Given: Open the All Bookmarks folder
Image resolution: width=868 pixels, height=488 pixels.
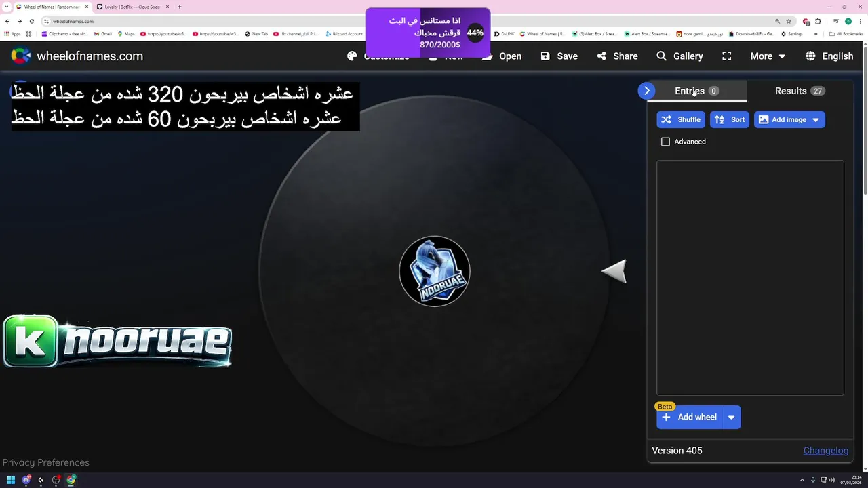Looking at the screenshot, I should [x=846, y=34].
